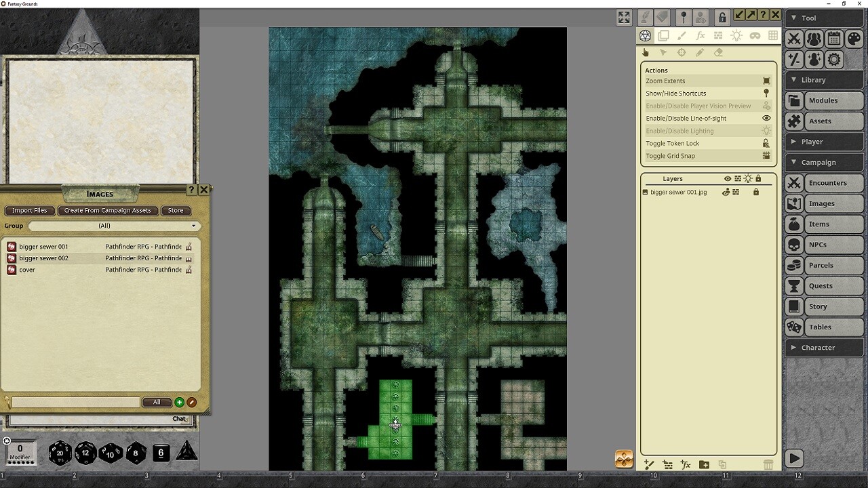The width and height of the screenshot is (868, 488).
Task: Open the Encounters sidebar panel
Action: tap(824, 182)
